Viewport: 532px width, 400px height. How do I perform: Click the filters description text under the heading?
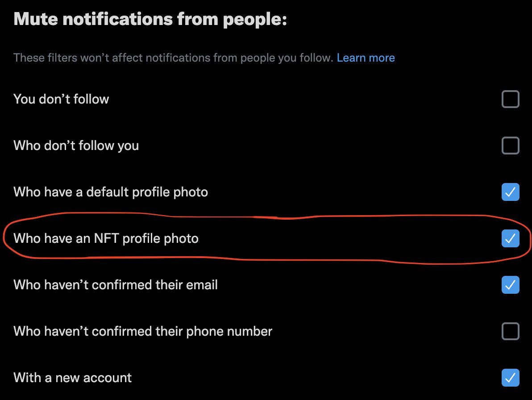(x=173, y=58)
